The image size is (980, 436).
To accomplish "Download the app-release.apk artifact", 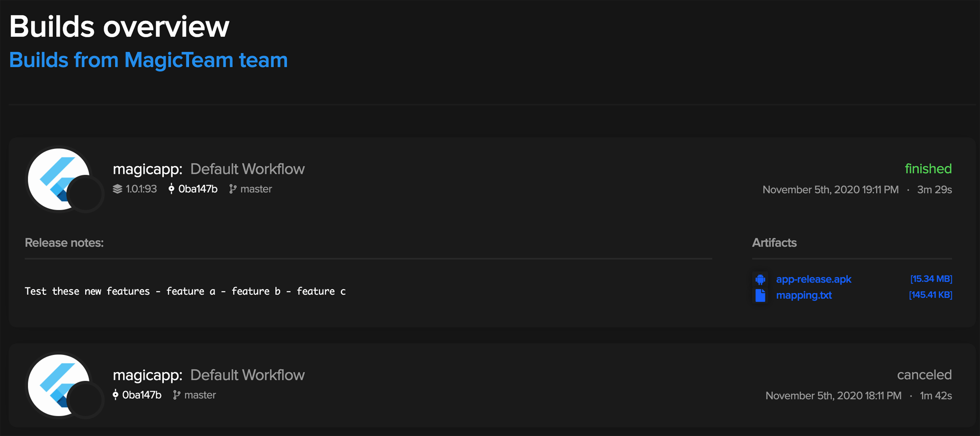I will [814, 279].
